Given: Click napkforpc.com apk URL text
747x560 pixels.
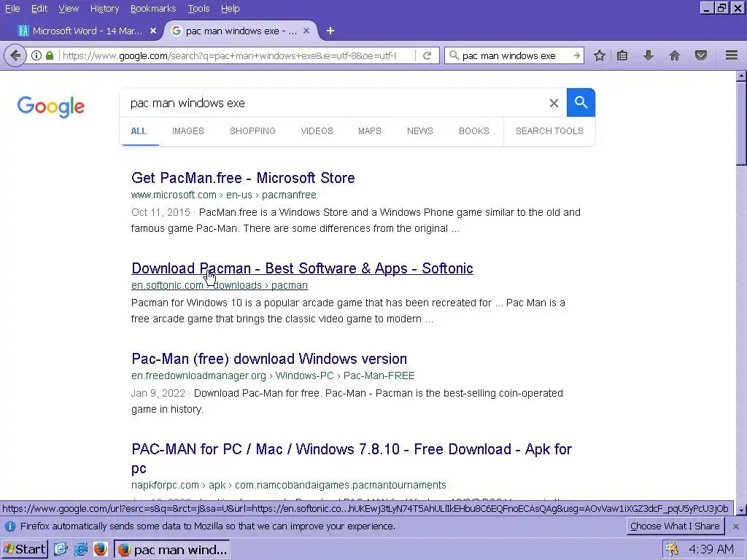Looking at the screenshot, I should 289,485.
